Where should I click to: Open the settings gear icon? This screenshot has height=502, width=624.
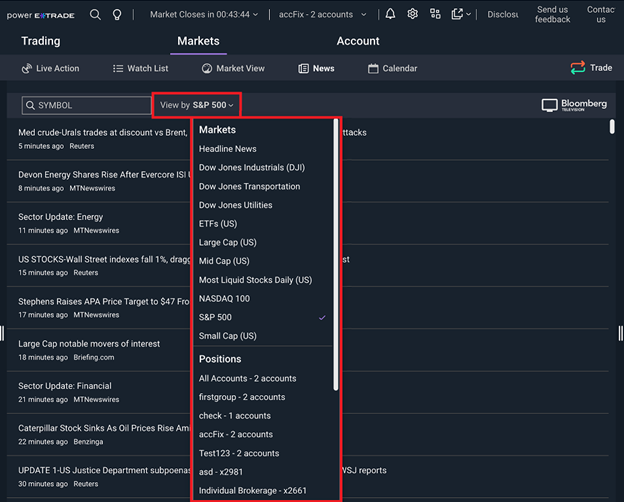[413, 14]
